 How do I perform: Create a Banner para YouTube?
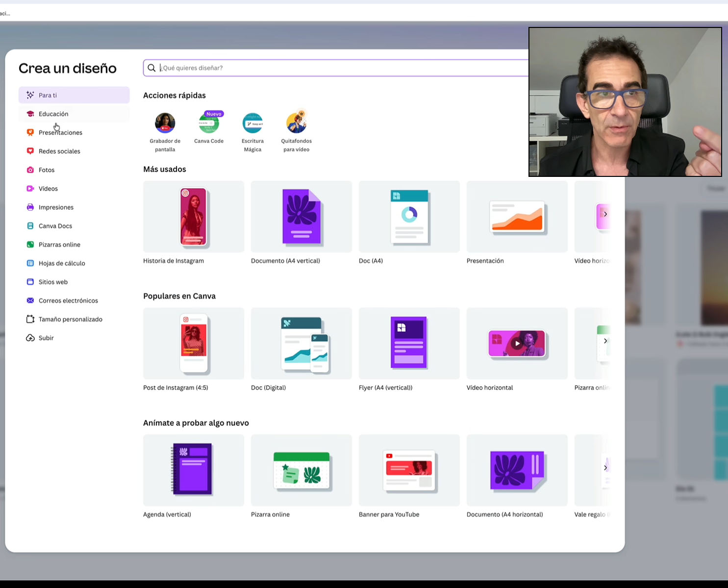(x=409, y=470)
